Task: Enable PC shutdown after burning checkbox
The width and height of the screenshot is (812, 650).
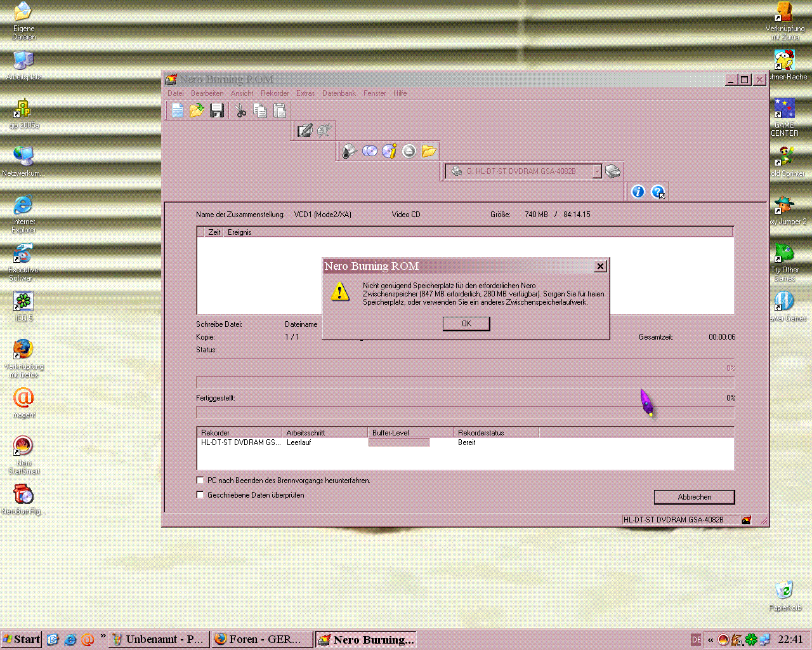Action: (200, 481)
